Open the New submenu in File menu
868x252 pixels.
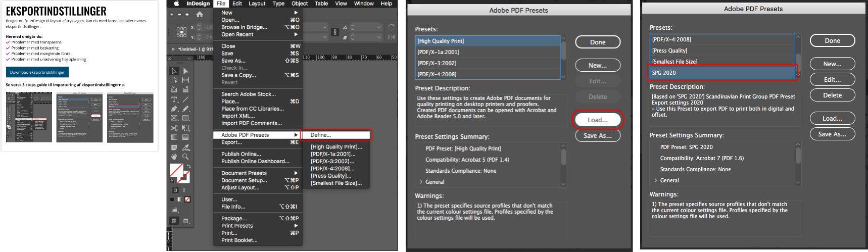click(259, 13)
